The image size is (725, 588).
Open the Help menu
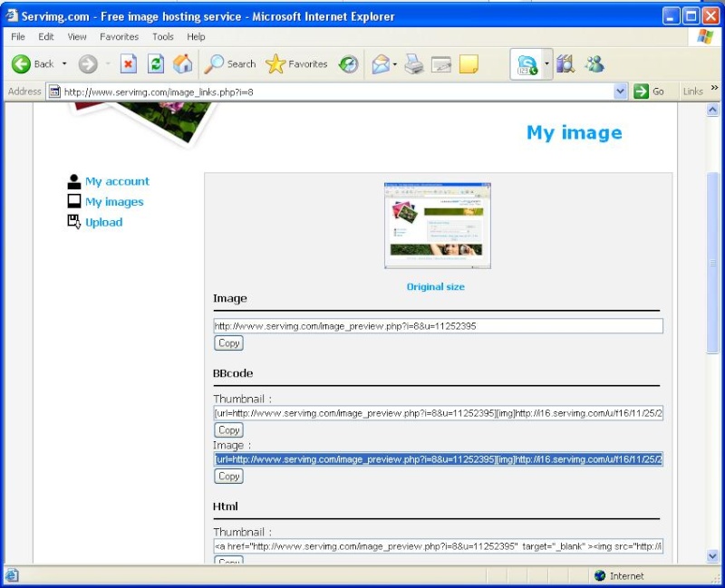(x=196, y=36)
